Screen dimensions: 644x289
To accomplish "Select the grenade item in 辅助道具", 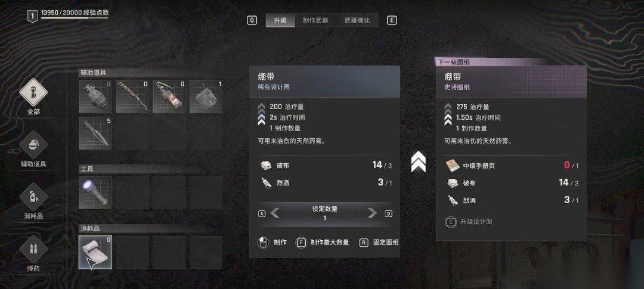I will coord(95,97).
